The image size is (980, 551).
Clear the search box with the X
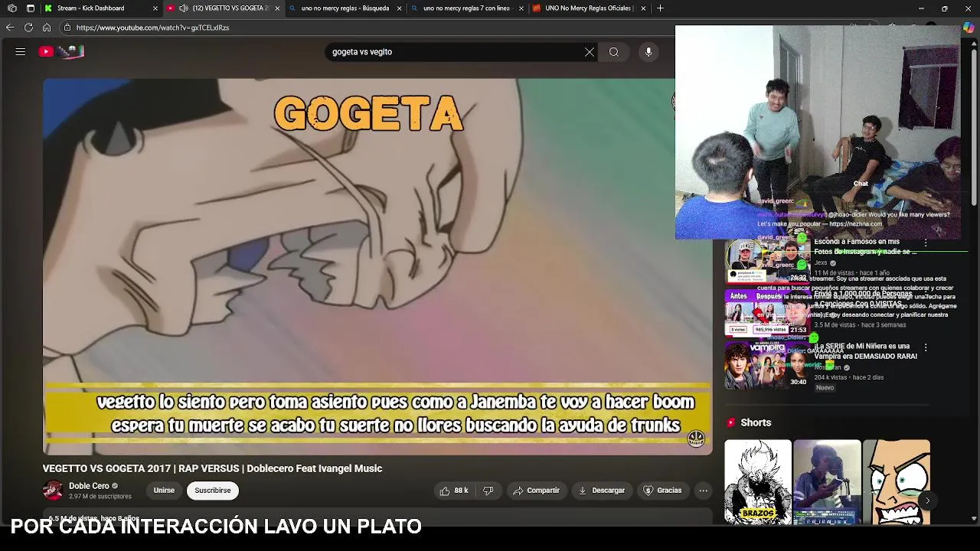[x=590, y=52]
